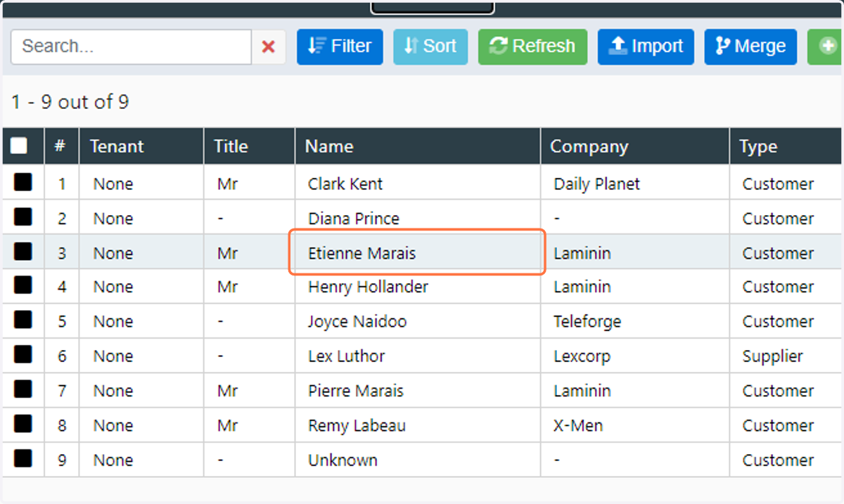Merge selected contacts
This screenshot has width=844, height=504.
[750, 47]
